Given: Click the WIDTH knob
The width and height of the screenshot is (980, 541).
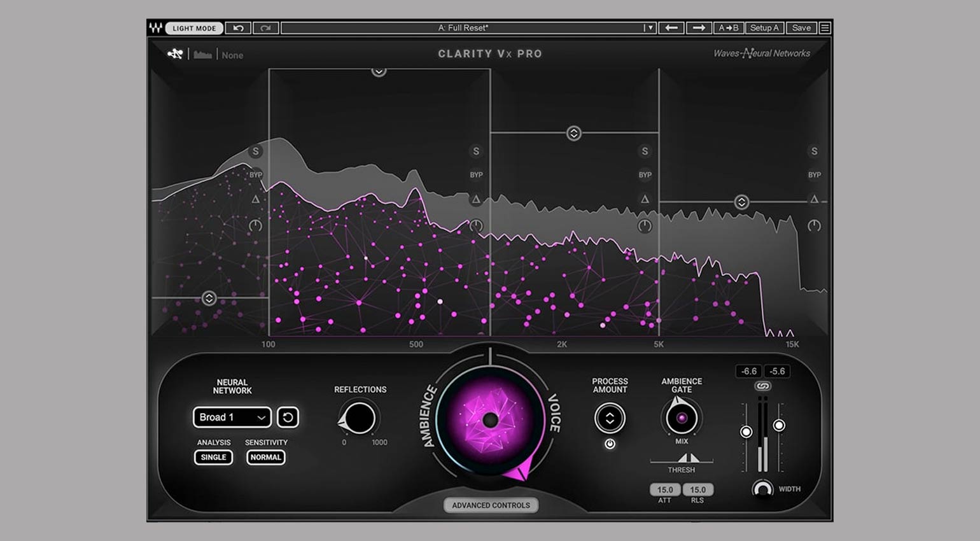Looking at the screenshot, I should point(762,489).
